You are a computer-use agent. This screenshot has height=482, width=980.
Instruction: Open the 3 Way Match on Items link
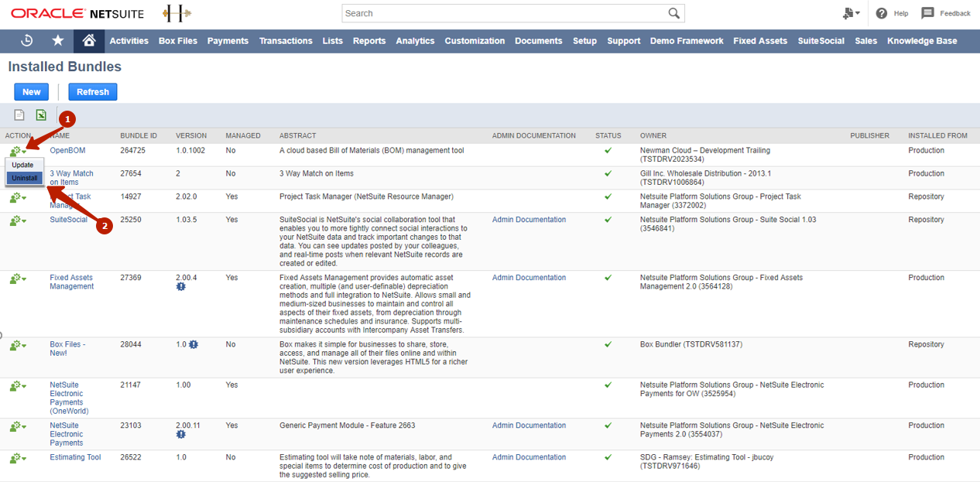72,178
